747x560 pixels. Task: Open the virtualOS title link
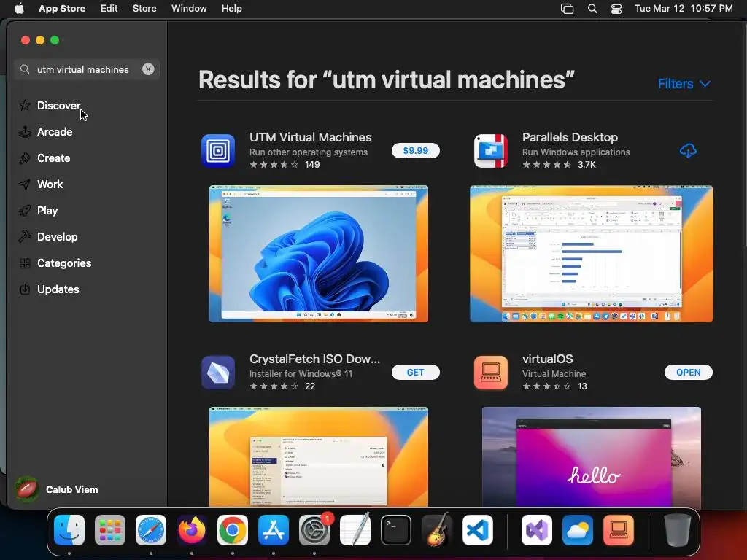tap(547, 359)
